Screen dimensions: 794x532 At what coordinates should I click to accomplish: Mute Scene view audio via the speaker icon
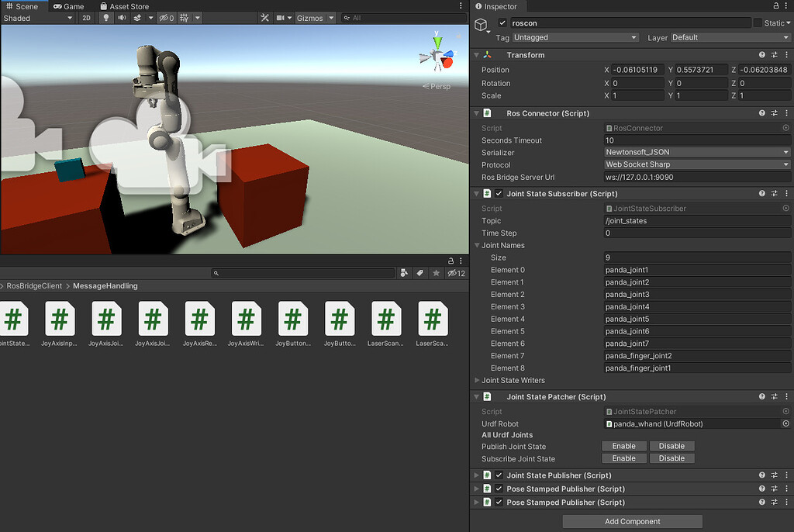(x=122, y=18)
